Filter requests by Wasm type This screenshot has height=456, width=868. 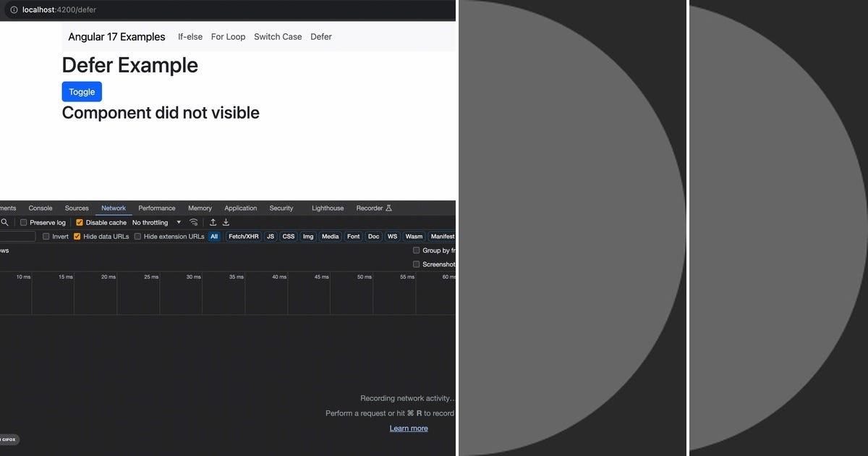414,237
